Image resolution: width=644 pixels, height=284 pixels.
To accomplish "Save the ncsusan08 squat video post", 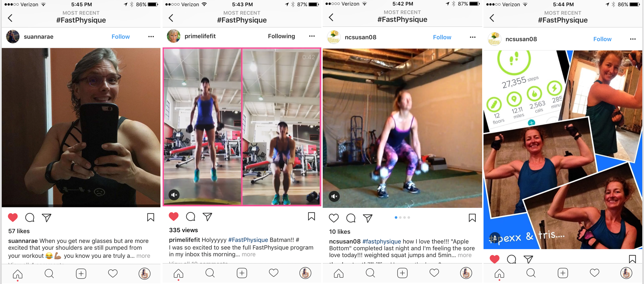I will tap(472, 218).
